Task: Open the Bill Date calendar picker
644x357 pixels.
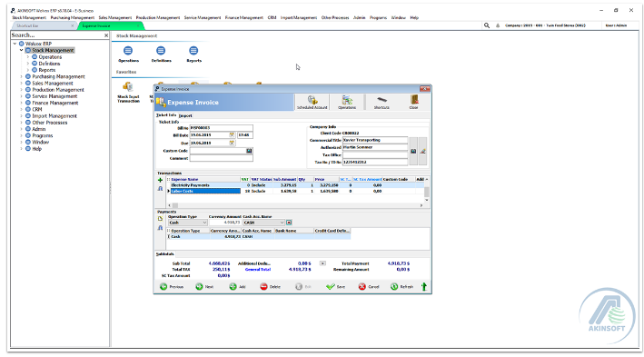Action: click(232, 134)
